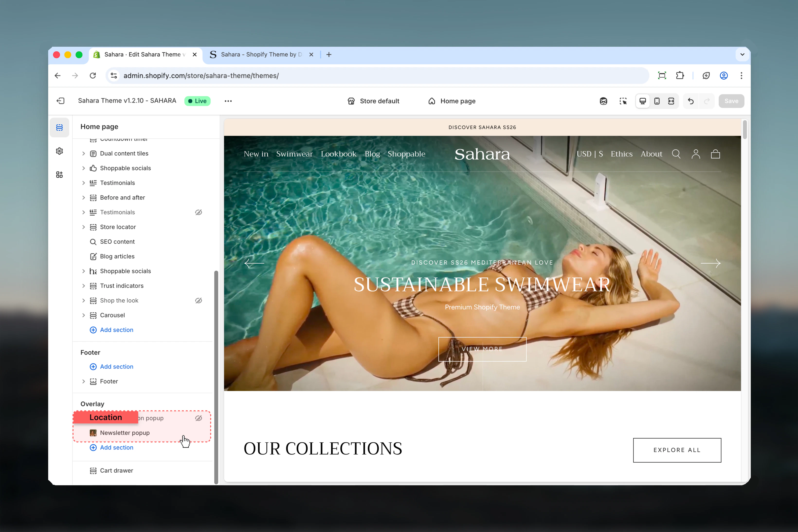Click the Save button
The width and height of the screenshot is (798, 532).
point(731,101)
